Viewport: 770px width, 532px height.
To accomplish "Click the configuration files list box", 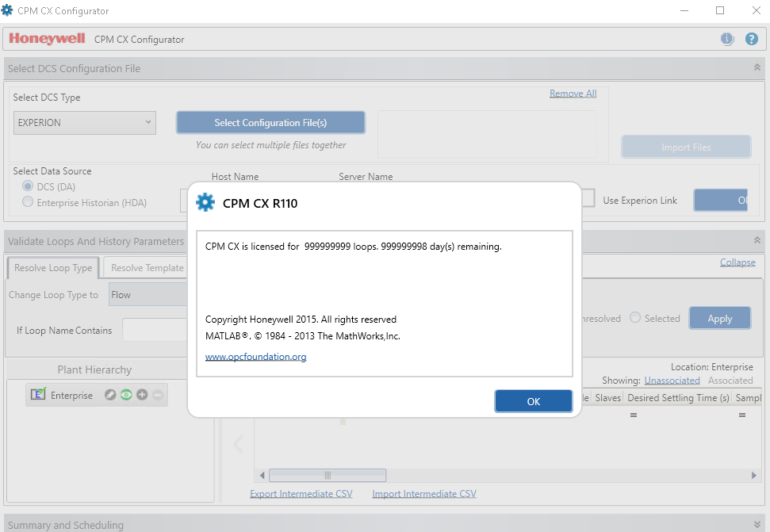I will [x=487, y=135].
